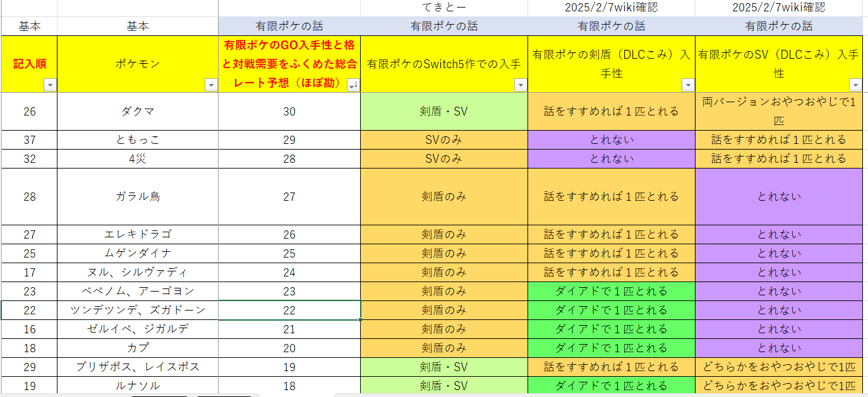Select 剣盾・SV cell in ブリザポス row
The image size is (868, 397).
point(444,367)
